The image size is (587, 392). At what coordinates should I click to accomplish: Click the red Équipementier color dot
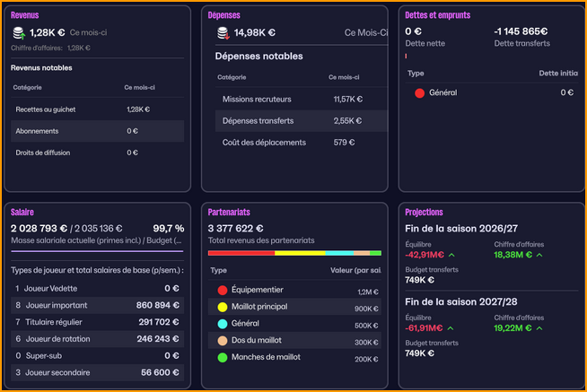pos(222,291)
